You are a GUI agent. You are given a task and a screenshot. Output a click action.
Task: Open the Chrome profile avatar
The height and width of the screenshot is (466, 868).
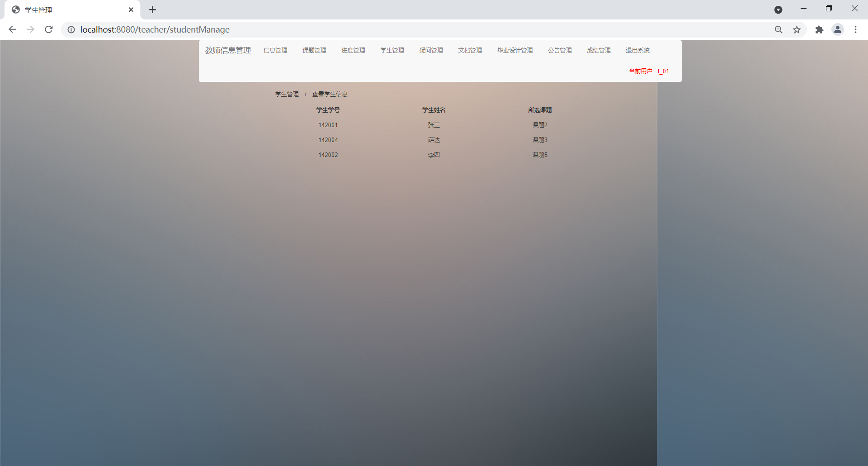click(x=838, y=29)
